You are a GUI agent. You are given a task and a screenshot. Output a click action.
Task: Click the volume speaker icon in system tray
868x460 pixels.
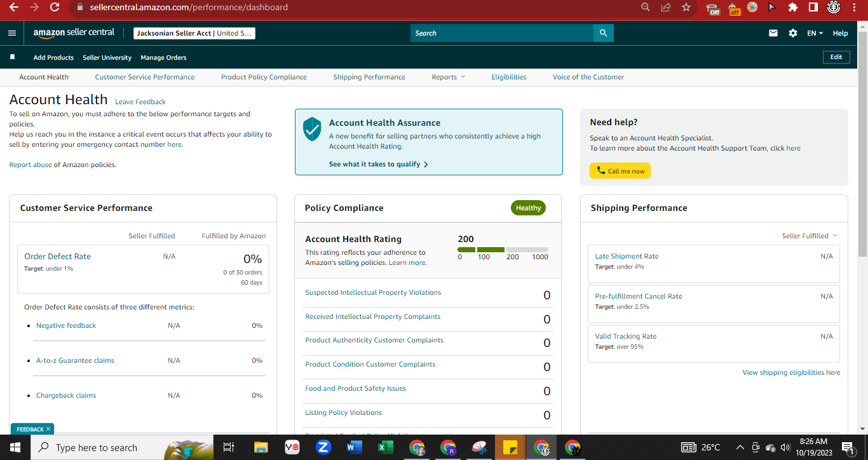785,447
